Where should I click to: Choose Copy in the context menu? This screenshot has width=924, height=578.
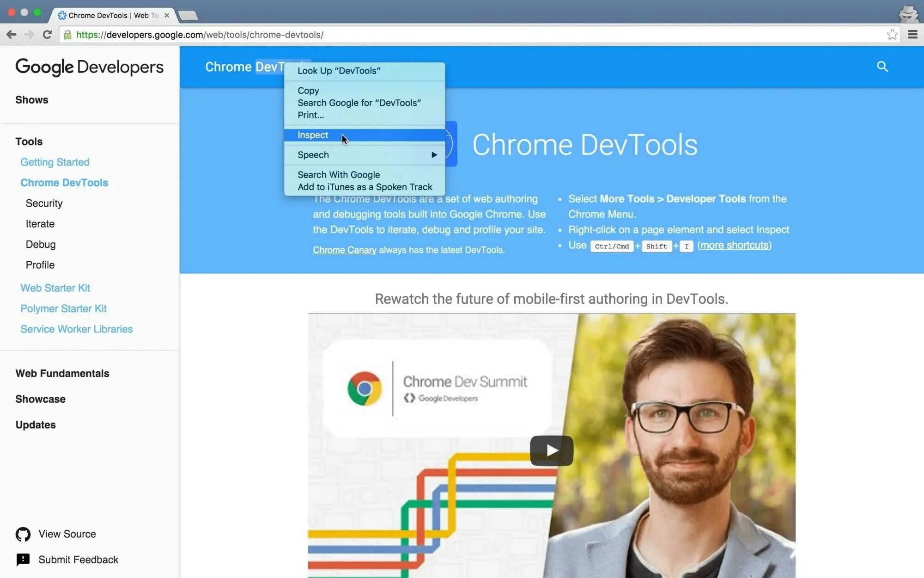click(x=308, y=91)
